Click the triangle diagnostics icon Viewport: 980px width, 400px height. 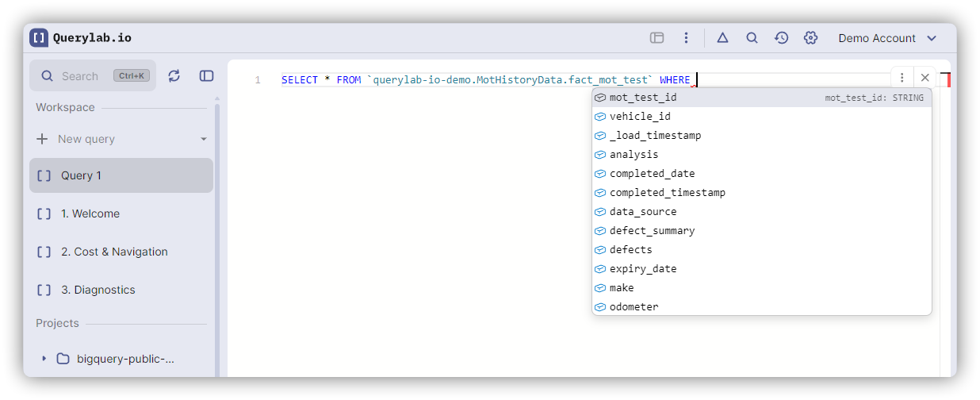tap(722, 37)
